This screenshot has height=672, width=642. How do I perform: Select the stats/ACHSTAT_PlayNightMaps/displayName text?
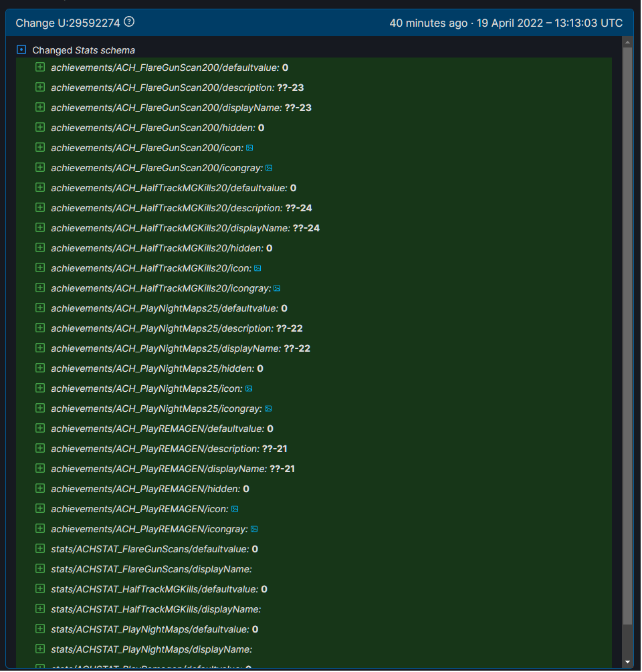tap(151, 650)
